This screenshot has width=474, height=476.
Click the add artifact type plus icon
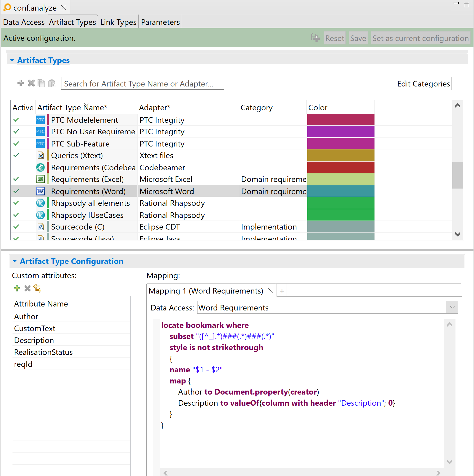pyautogui.click(x=21, y=83)
